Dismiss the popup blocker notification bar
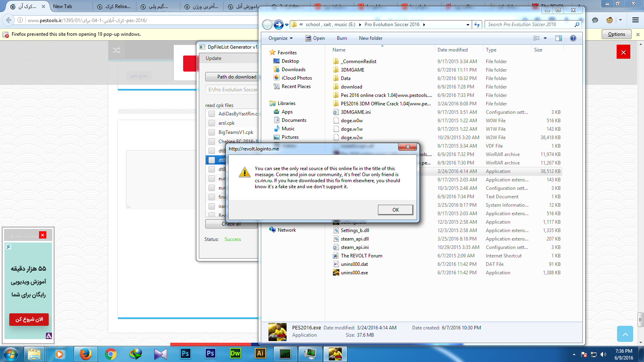This screenshot has height=362, width=644. pyautogui.click(x=638, y=35)
